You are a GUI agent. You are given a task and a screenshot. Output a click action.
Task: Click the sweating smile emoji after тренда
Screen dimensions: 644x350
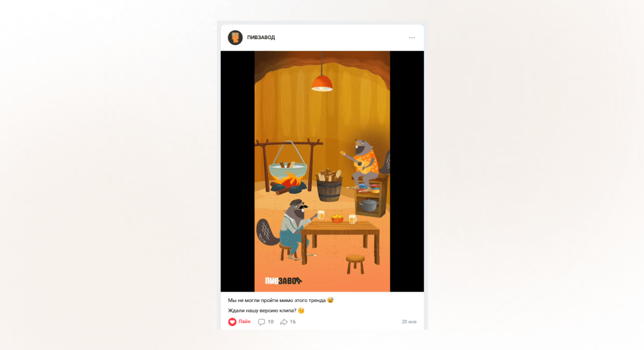(331, 300)
